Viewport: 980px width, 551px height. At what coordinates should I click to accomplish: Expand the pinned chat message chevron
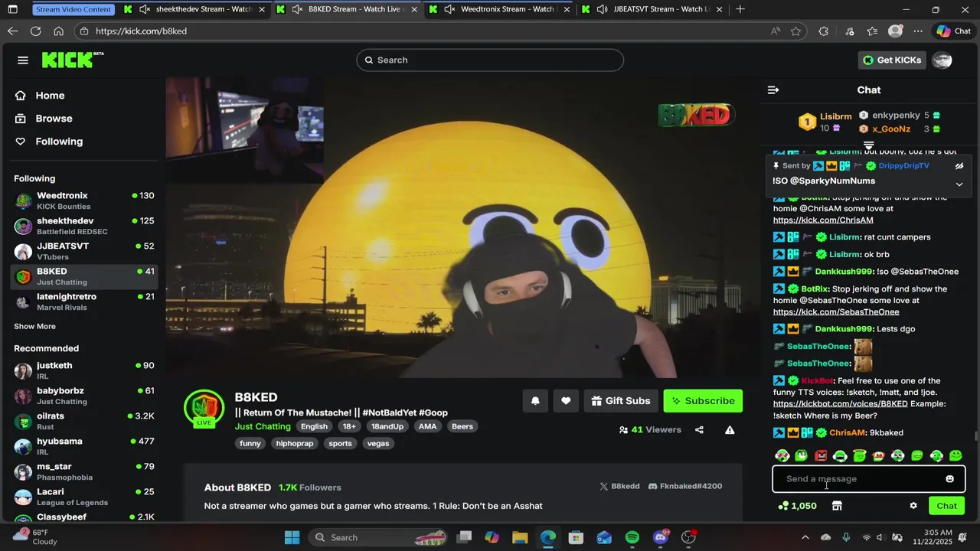(x=959, y=184)
